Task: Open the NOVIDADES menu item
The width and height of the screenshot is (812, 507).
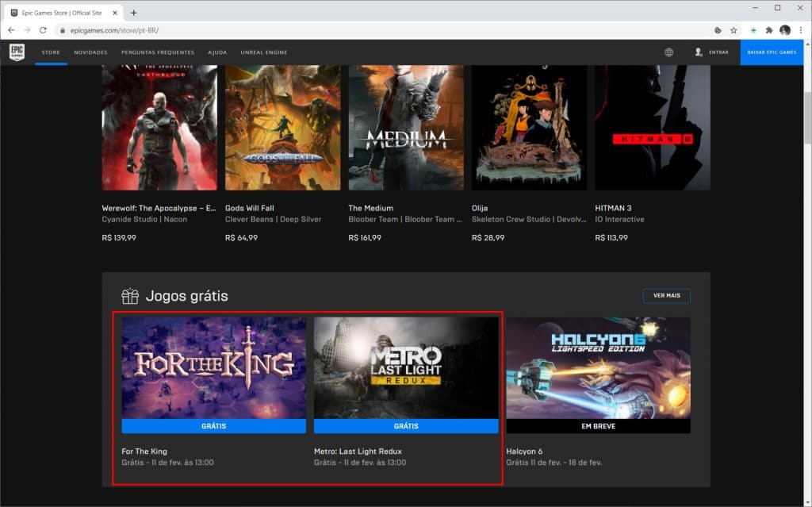Action: (90, 52)
